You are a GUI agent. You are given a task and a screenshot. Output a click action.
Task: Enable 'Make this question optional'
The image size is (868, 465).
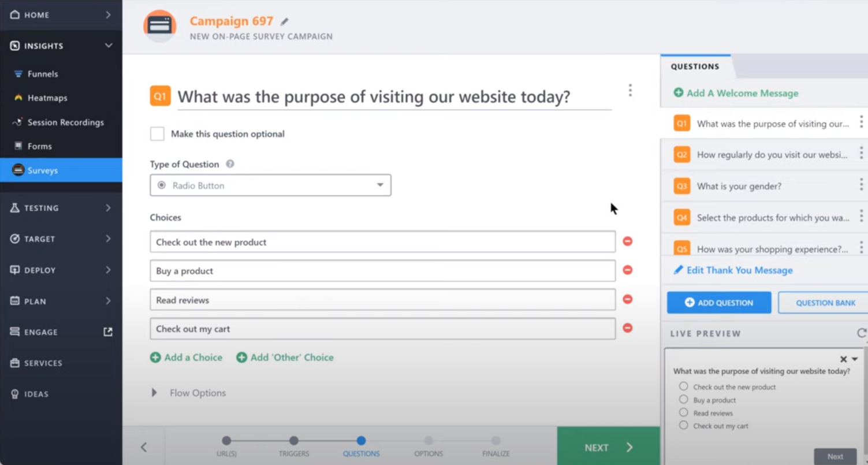pyautogui.click(x=157, y=133)
